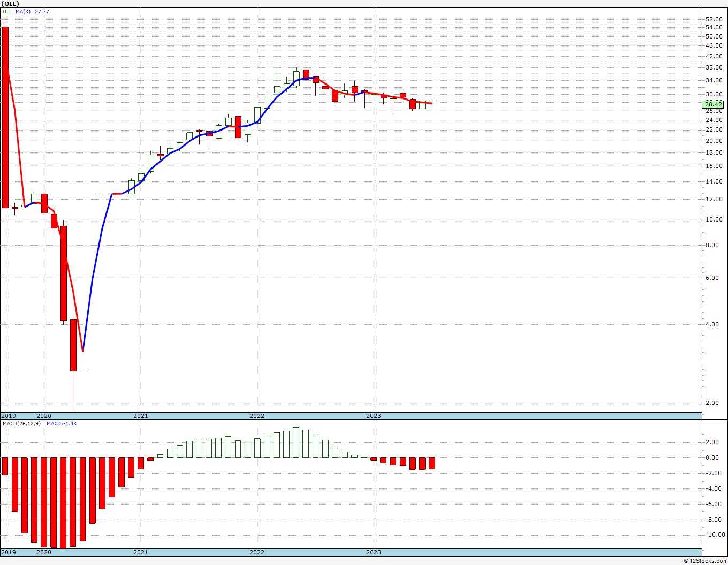Click the MACD(26,12,9) indicator label
This screenshot has width=728, height=565.
22,423
